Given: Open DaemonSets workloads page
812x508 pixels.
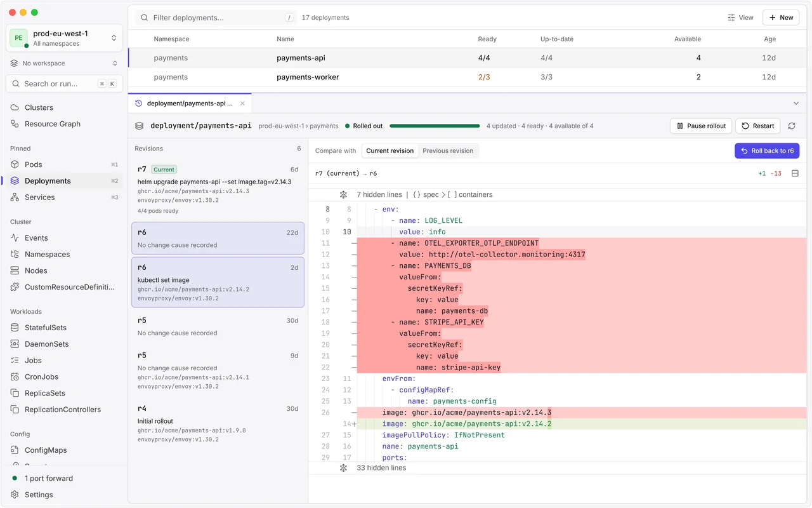Looking at the screenshot, I should coord(63,344).
